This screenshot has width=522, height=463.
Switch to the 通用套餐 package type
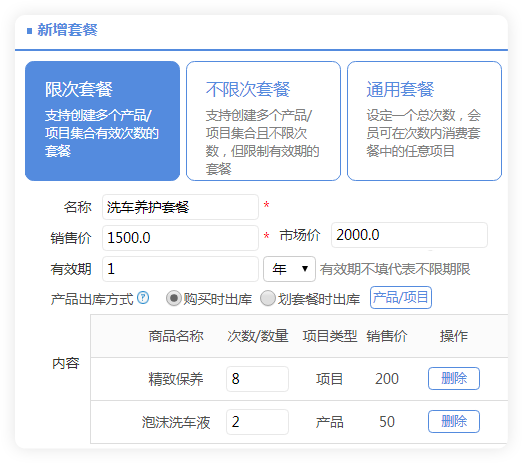click(424, 121)
